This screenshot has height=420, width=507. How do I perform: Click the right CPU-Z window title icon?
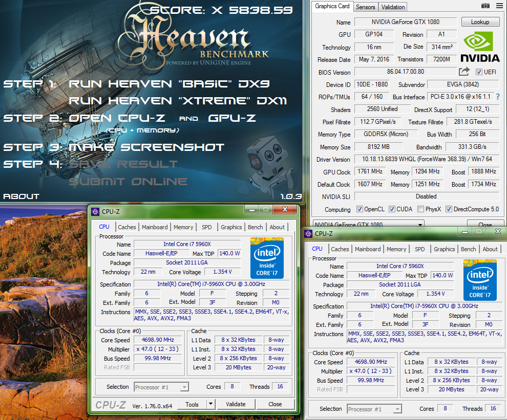(x=308, y=234)
